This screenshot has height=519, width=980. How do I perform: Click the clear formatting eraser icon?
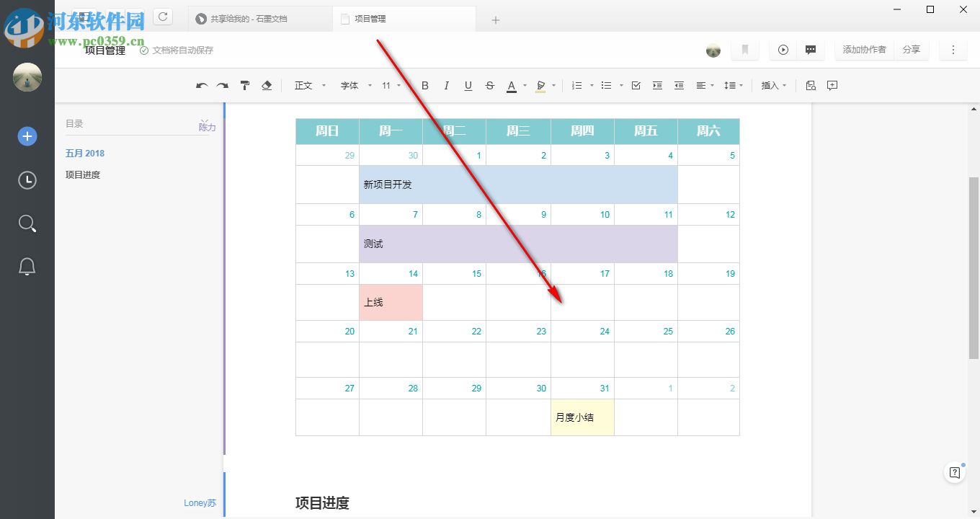[266, 85]
